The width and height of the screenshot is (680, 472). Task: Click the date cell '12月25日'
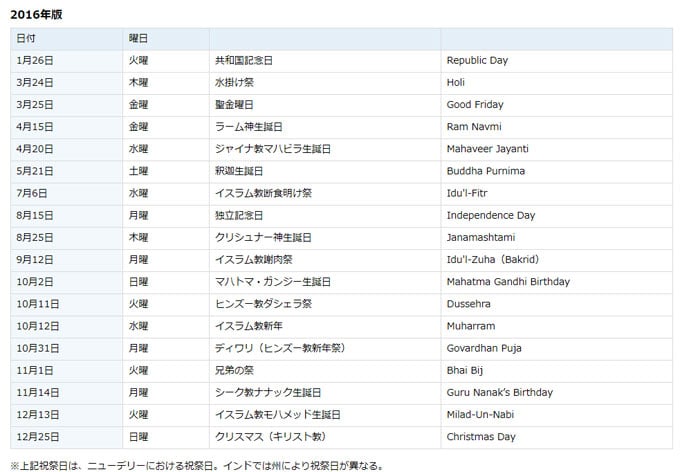(67, 437)
